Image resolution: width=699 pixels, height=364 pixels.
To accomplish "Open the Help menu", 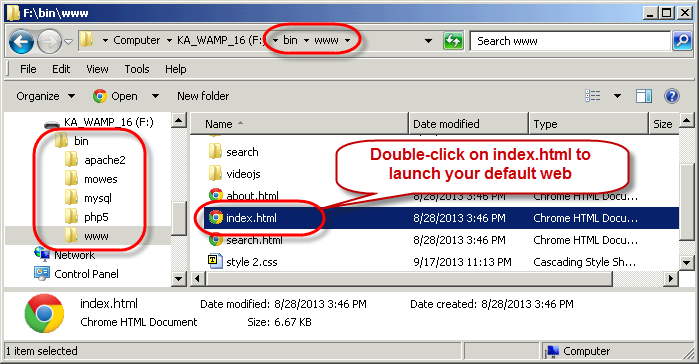I will pyautogui.click(x=176, y=69).
